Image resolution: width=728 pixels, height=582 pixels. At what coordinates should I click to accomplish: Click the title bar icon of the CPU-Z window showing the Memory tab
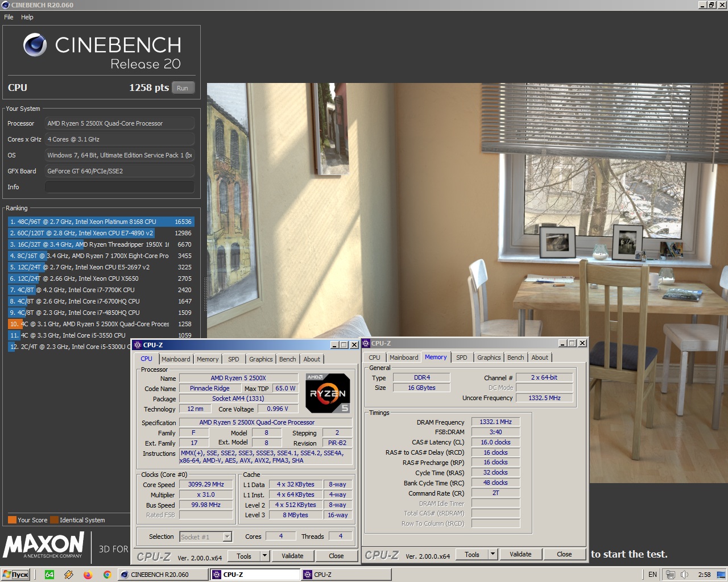tap(366, 343)
